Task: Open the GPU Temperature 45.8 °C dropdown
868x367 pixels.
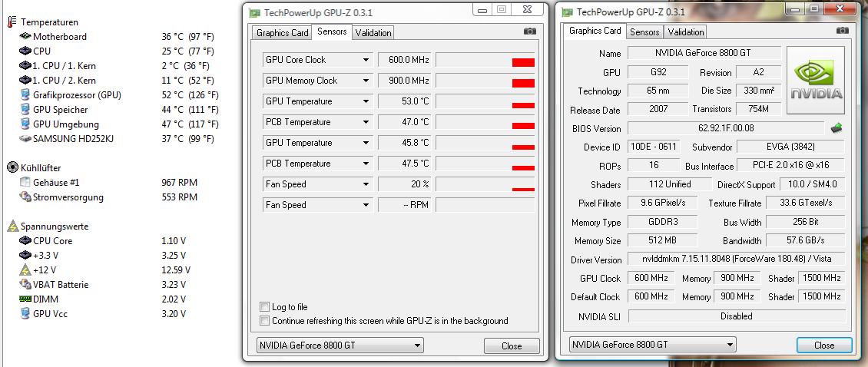Action: tap(366, 143)
